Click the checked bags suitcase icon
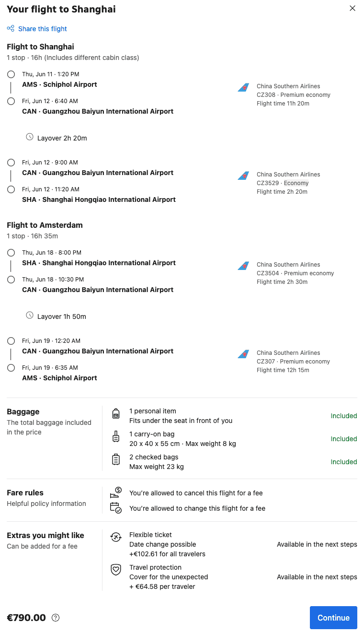This screenshot has width=364, height=633. click(115, 459)
